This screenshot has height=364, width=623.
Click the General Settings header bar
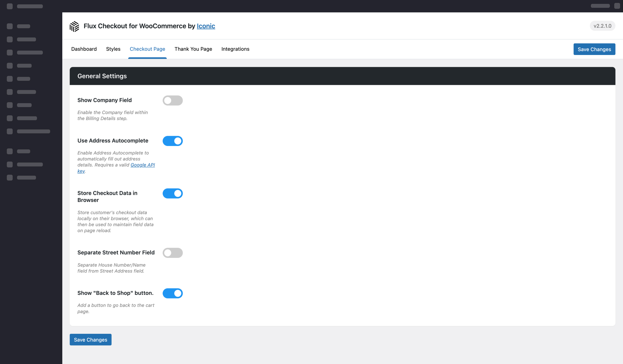(102, 76)
